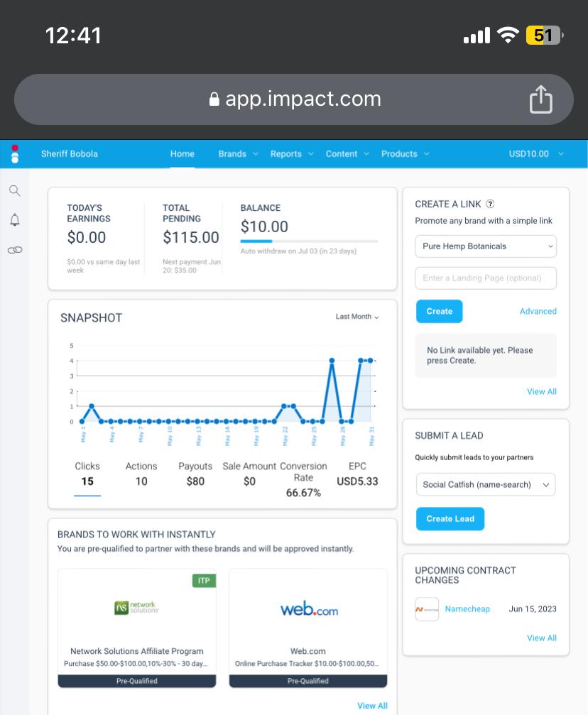Viewport: 588px width, 715px height.
Task: Click View All under Upcoming Contract Changes
Action: tap(541, 638)
